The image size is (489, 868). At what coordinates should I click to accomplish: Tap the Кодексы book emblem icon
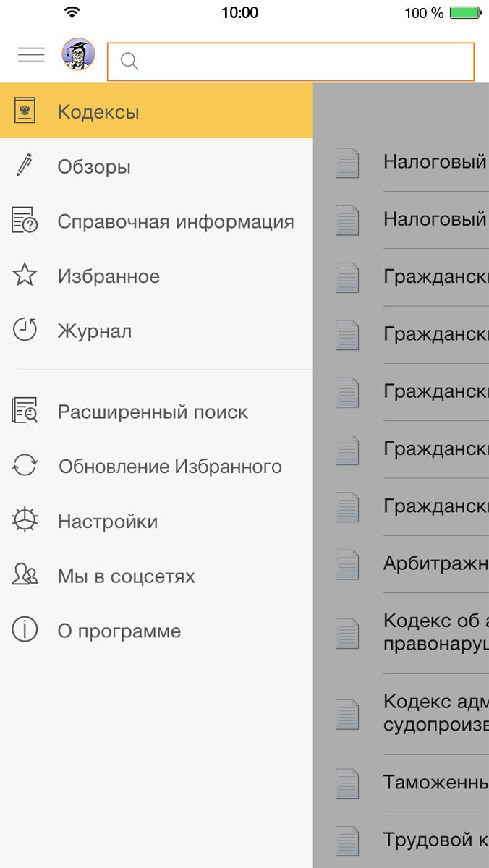tap(25, 111)
